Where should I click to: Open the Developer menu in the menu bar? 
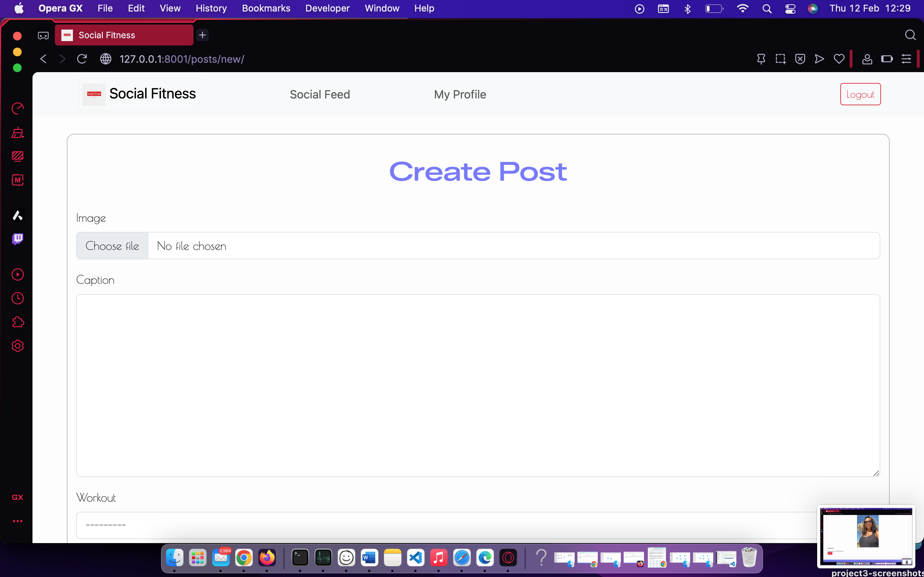[x=327, y=8]
